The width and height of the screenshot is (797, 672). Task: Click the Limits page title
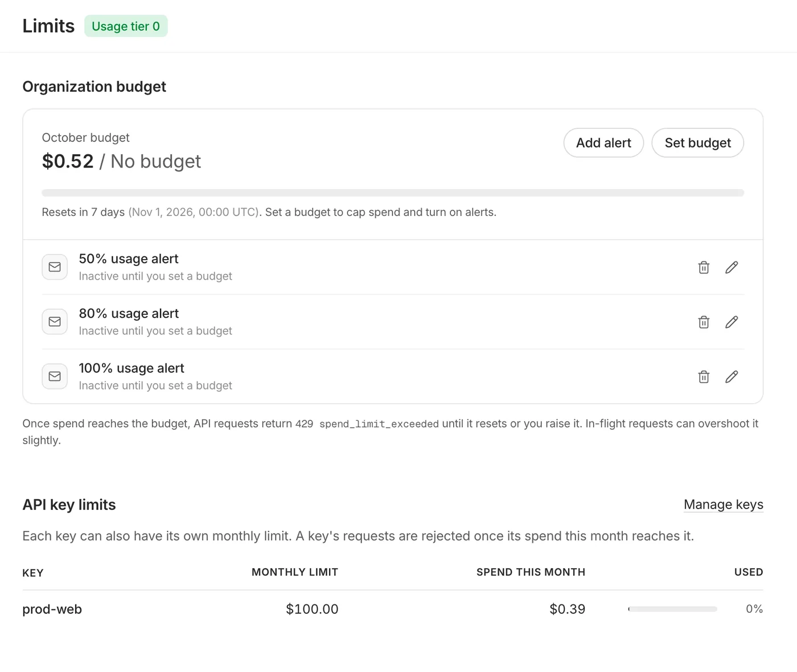(48, 26)
